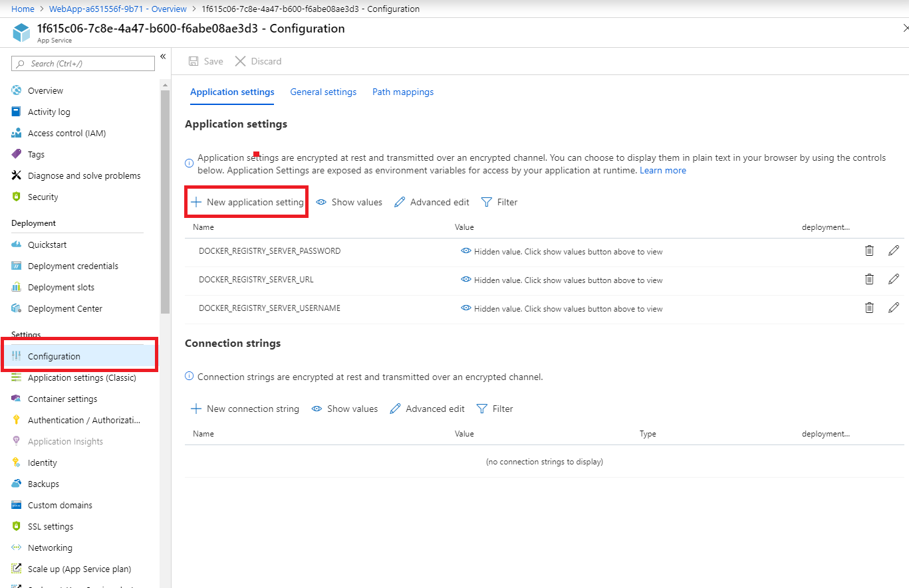Edit DOCKER_REGISTRY_SERVER_PASSWORD setting
This screenshot has height=588, width=909.
894,250
